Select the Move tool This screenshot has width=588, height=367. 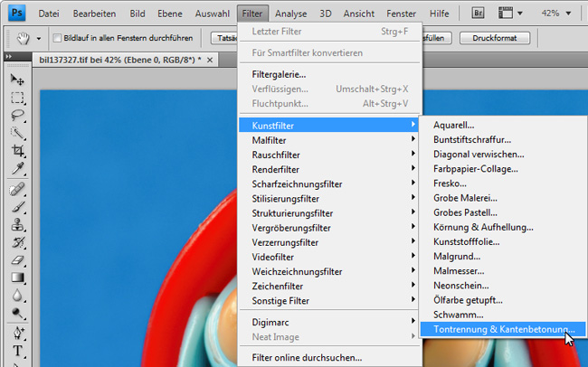pos(17,80)
